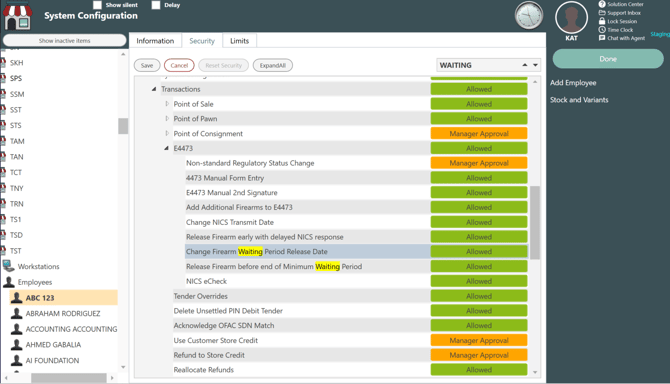Image resolution: width=670 pixels, height=384 pixels.
Task: Click the store home logo icon
Action: [18, 16]
